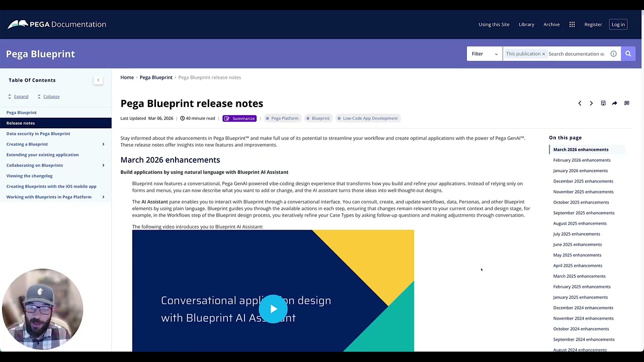
Task: Click the share arrow icon
Action: click(x=614, y=103)
